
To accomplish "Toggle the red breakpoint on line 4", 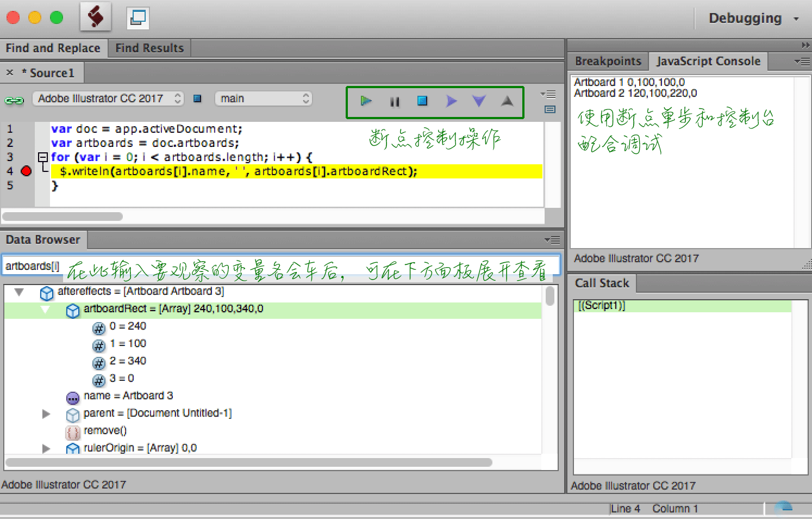I will [x=26, y=171].
